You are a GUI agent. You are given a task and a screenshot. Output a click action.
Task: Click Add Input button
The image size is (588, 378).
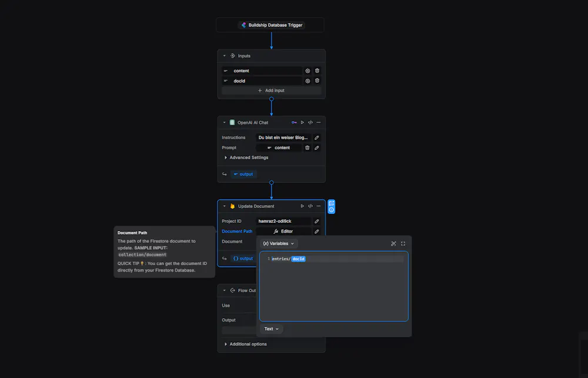(x=272, y=91)
